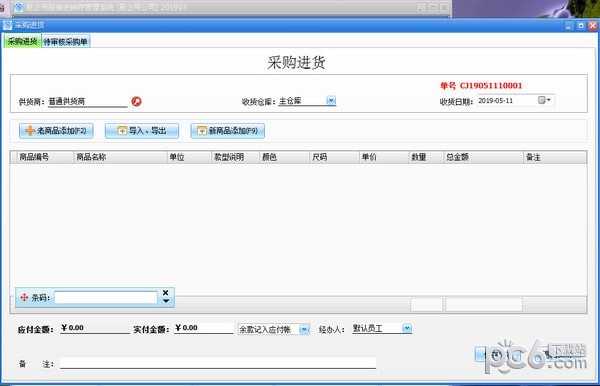Click the calendar icon beside 收货日期
Viewport: 600px width, 386px height.
click(x=545, y=100)
